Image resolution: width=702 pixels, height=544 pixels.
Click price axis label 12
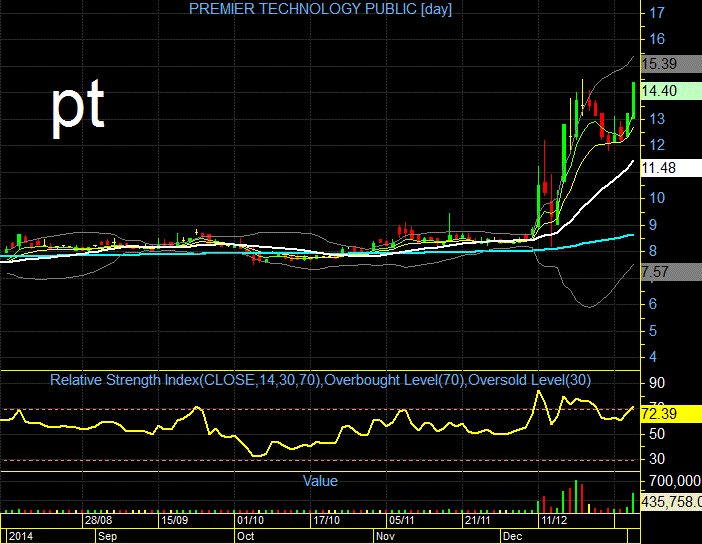pos(657,145)
